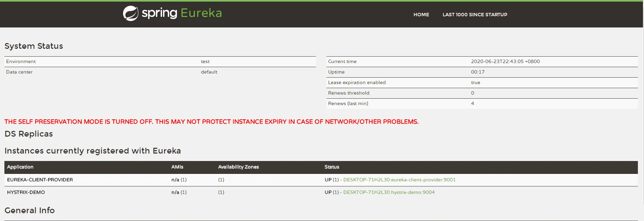The height and width of the screenshot is (221, 644).
Task: Select the 'true' lease expiration value
Action: coord(476,82)
